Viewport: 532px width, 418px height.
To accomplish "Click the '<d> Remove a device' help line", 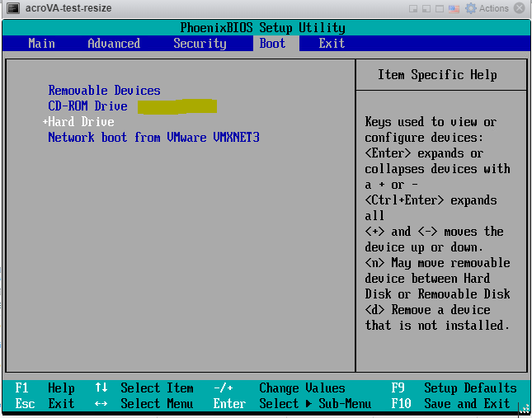I will click(427, 309).
